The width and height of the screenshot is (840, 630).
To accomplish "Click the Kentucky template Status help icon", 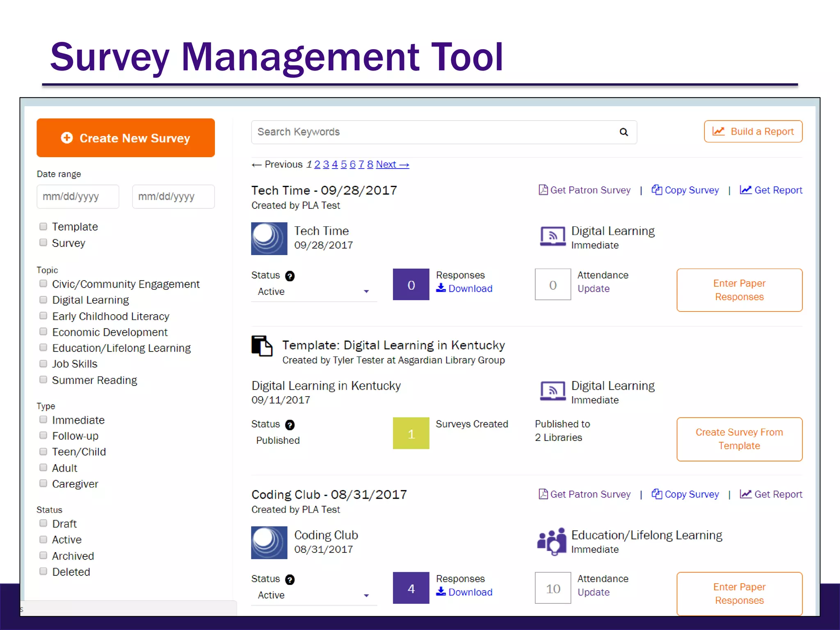I will pos(290,425).
